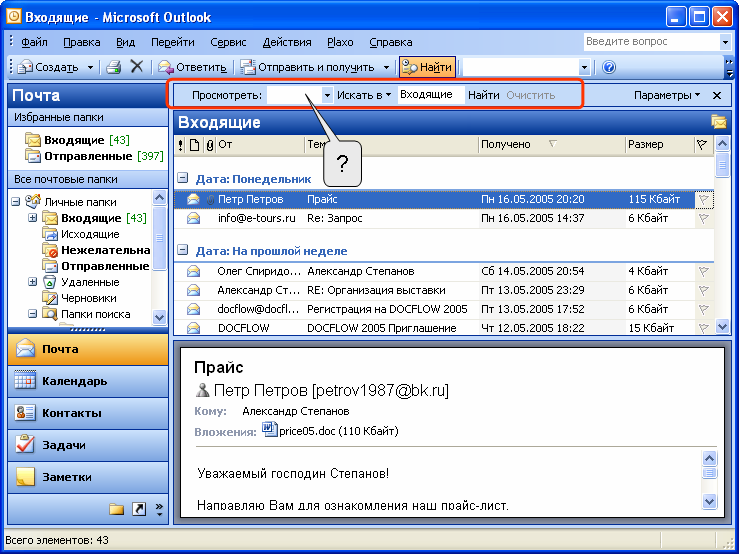Select Входящие in Favorite folders
The height and width of the screenshot is (554, 739).
78,140
